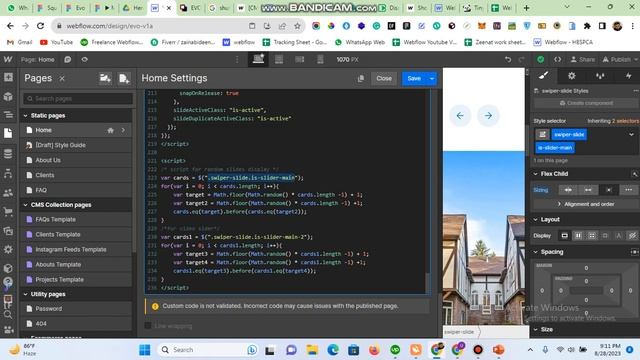Select the tablet breakpoint icon

[279, 59]
